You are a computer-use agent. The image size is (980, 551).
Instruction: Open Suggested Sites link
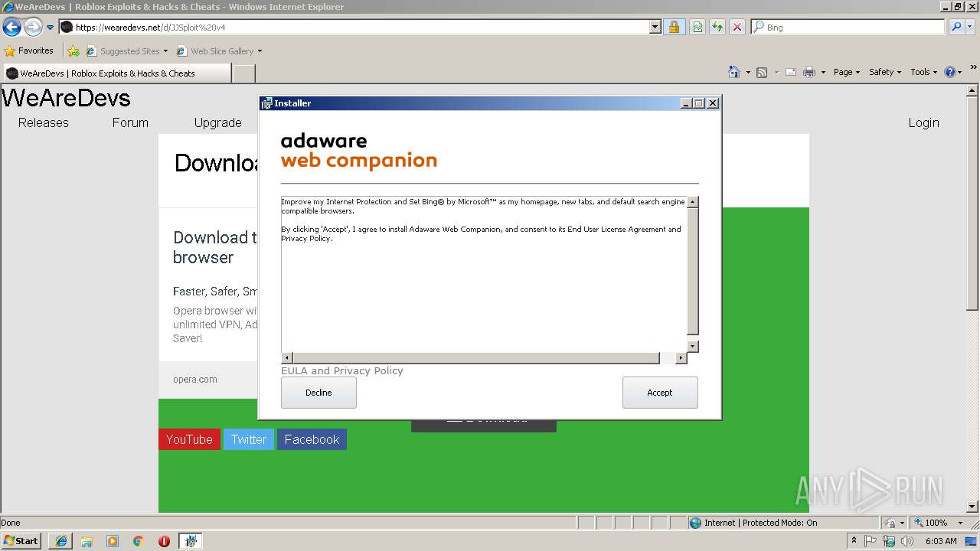pos(126,51)
